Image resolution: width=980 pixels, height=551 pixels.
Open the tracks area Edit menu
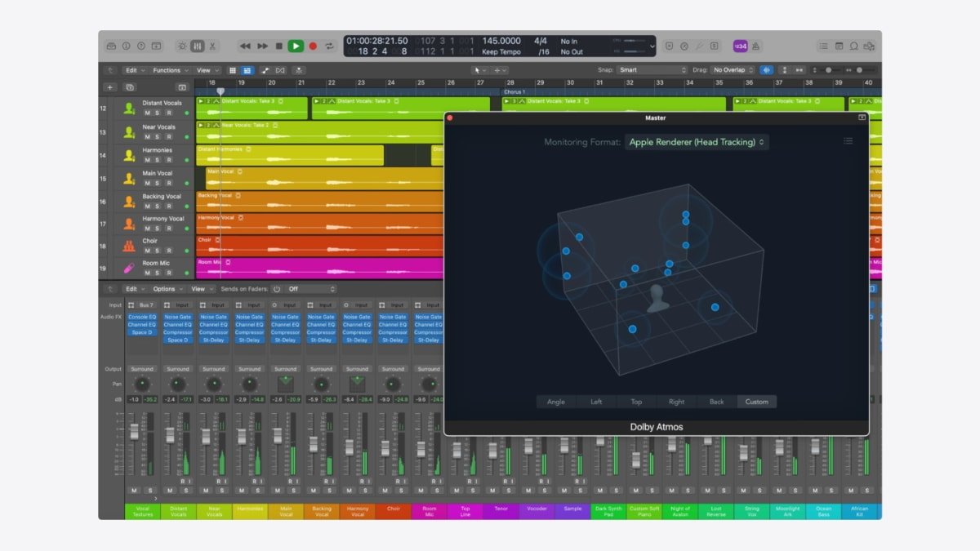click(x=135, y=70)
